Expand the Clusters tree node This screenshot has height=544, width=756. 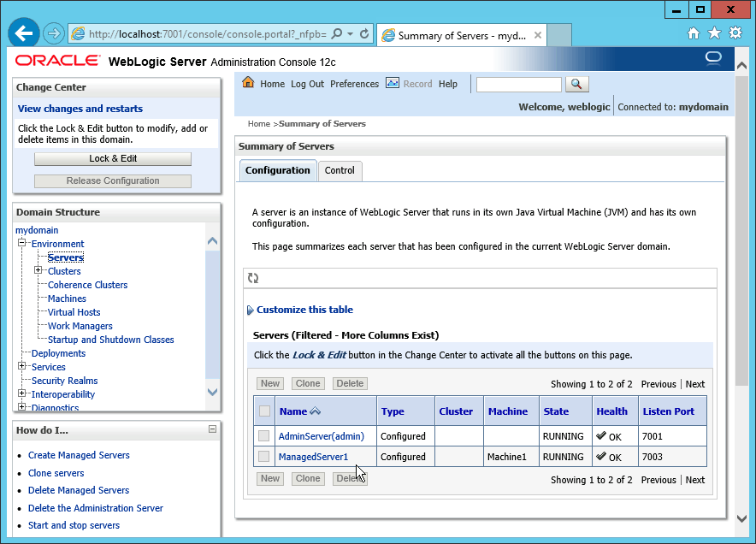tap(38, 271)
